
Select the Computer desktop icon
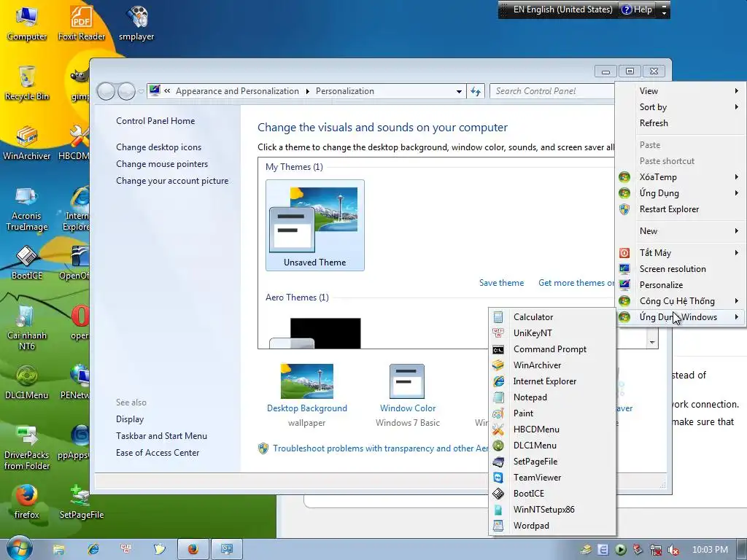(27, 24)
